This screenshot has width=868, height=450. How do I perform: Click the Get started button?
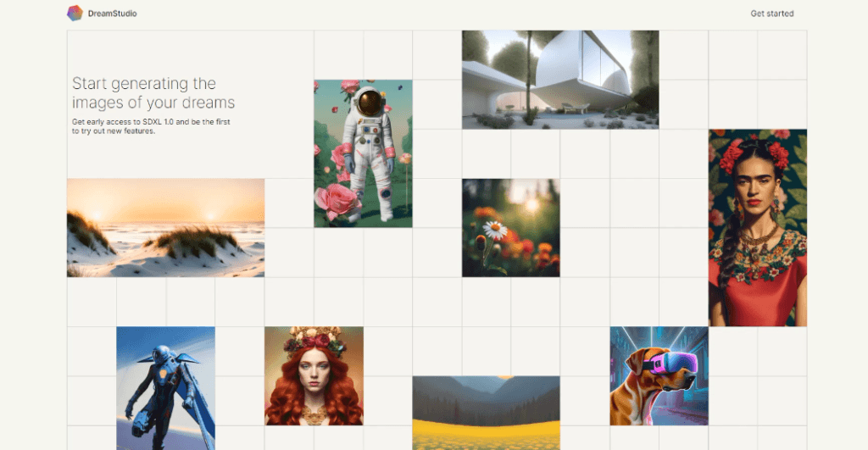point(771,14)
